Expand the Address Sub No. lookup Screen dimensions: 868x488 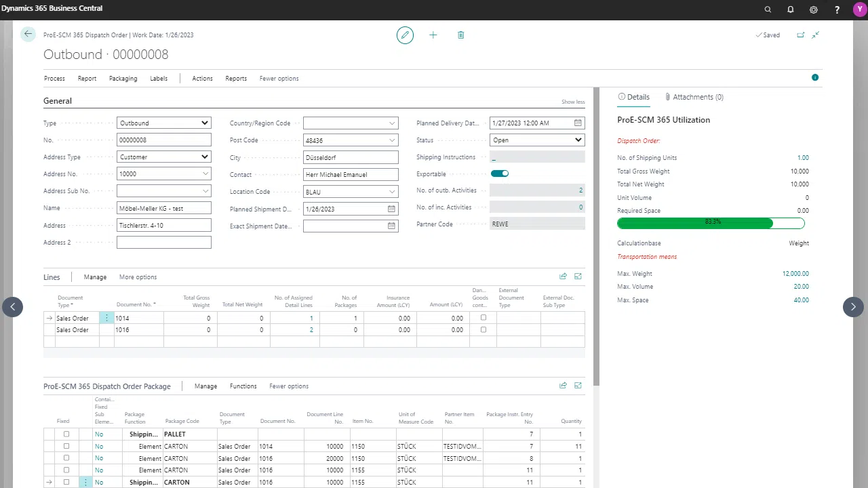(205, 191)
